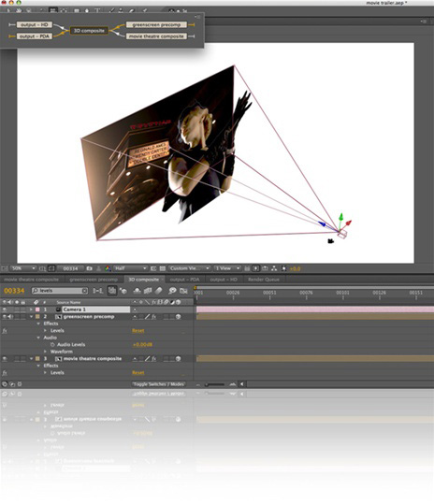Hide the Camera 1 layer
The image size is (434, 504).
tap(5, 310)
